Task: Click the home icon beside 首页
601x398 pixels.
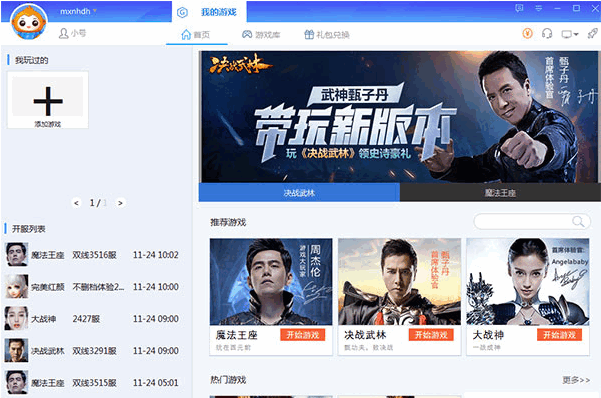Action: [186, 35]
